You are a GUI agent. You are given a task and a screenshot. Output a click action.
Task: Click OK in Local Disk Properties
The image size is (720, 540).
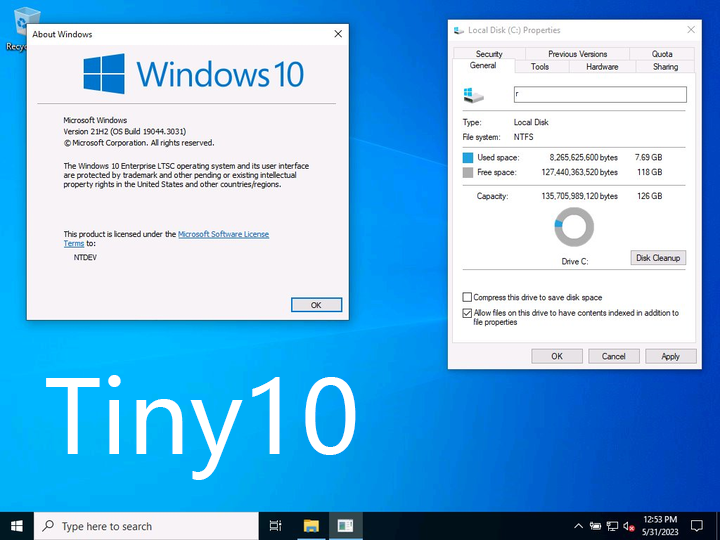coord(557,356)
